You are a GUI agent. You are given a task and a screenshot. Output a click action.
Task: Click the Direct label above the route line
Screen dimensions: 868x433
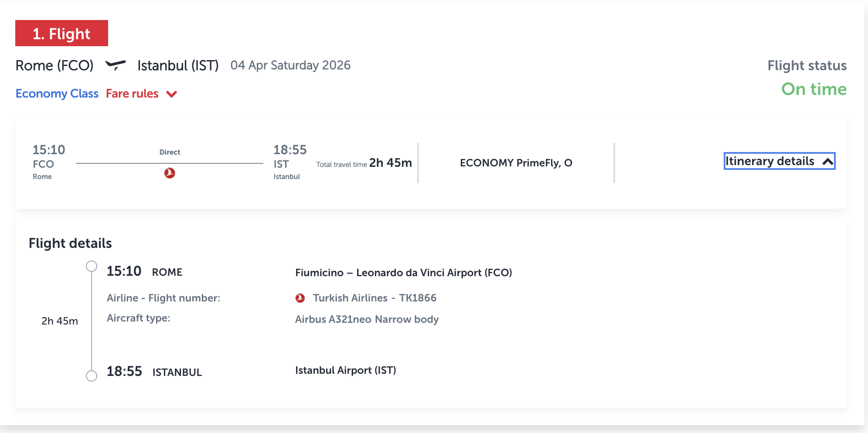click(x=170, y=152)
